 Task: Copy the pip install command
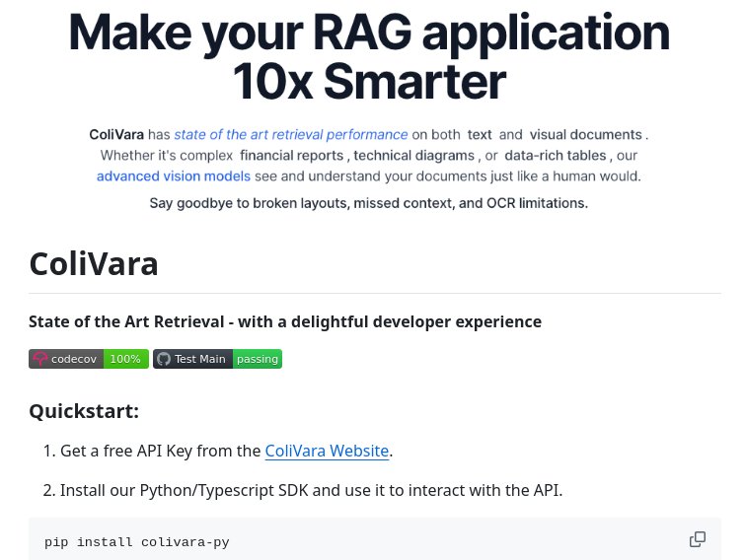[x=697, y=539]
